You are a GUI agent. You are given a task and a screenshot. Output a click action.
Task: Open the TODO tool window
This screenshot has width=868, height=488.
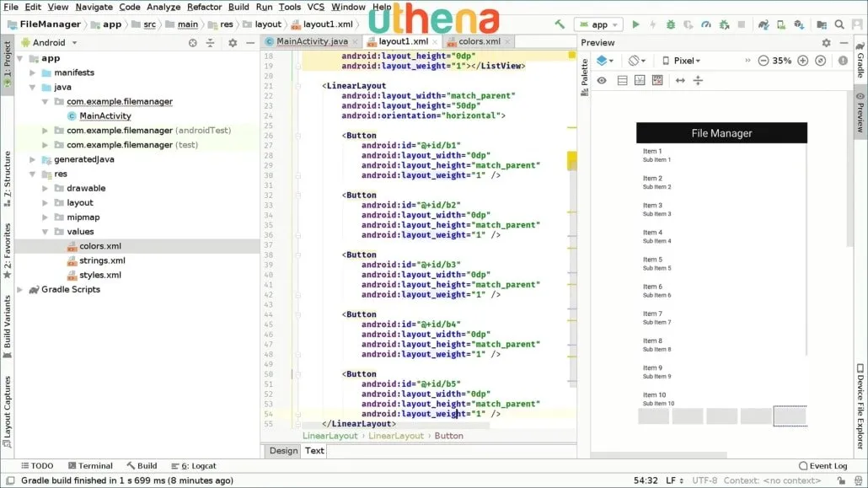click(37, 466)
